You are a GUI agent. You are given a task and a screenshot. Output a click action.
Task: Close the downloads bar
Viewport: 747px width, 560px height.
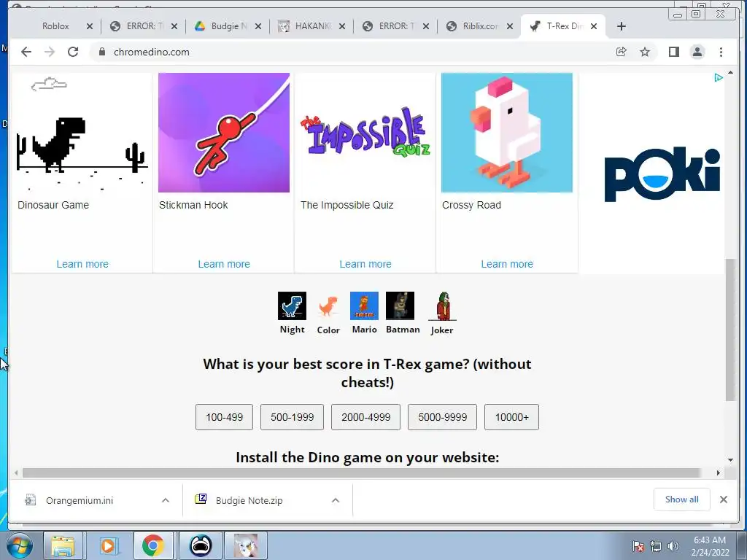724,499
